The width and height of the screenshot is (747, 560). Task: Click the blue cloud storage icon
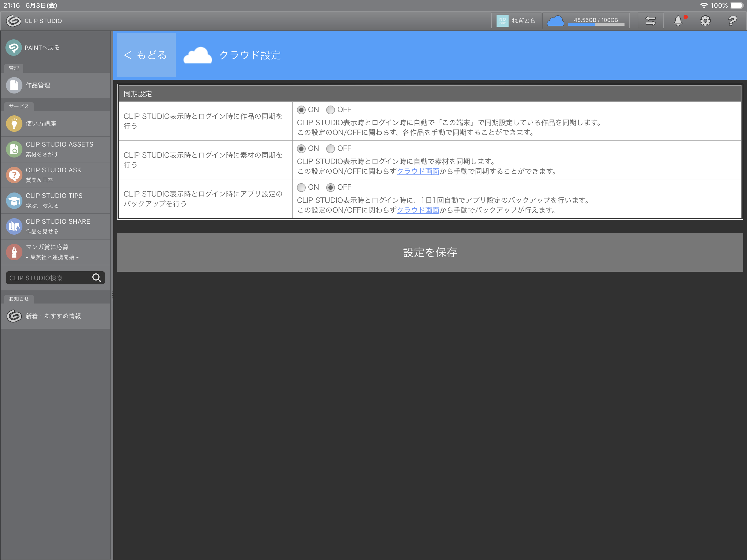(x=555, y=21)
